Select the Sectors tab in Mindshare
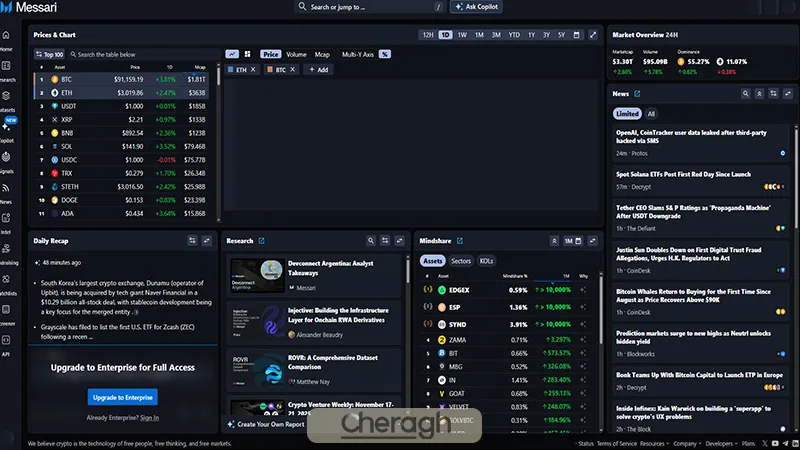Image resolution: width=800 pixels, height=450 pixels. pyautogui.click(x=461, y=261)
